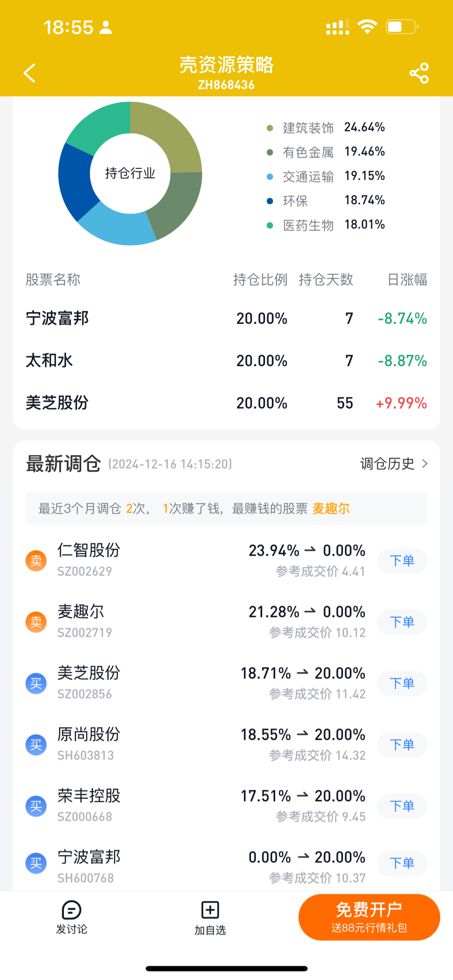The image size is (453, 980).
Task: Tap the buy badge beside 荣丰控股
Action: pyautogui.click(x=36, y=806)
